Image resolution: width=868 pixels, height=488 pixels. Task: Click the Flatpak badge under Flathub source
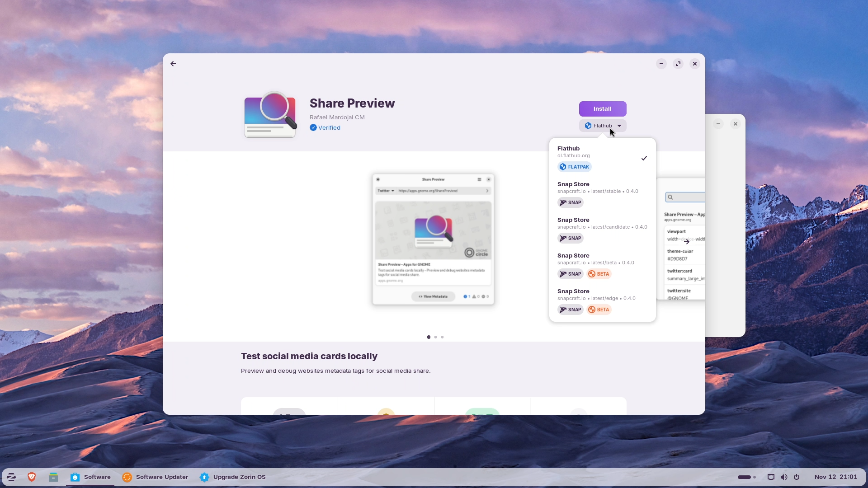574,166
